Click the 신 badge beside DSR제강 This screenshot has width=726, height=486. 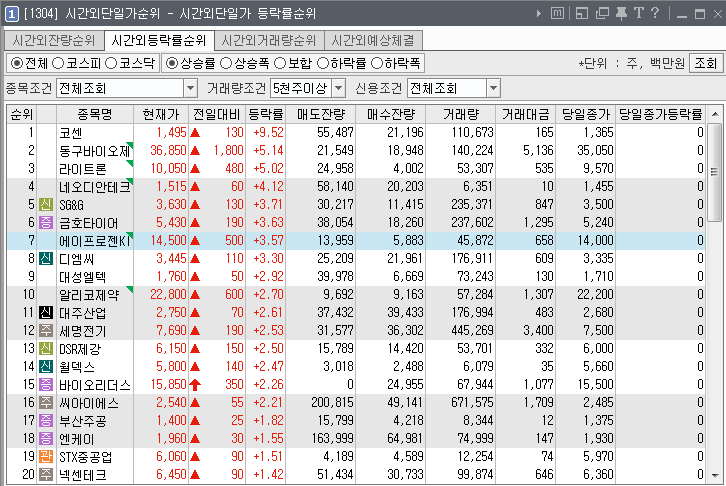click(x=45, y=349)
